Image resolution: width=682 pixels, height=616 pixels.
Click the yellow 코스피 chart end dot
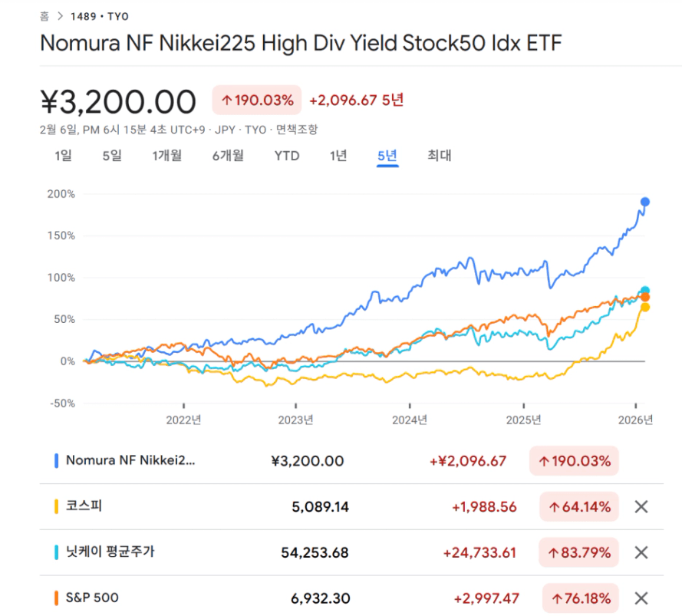tap(645, 307)
